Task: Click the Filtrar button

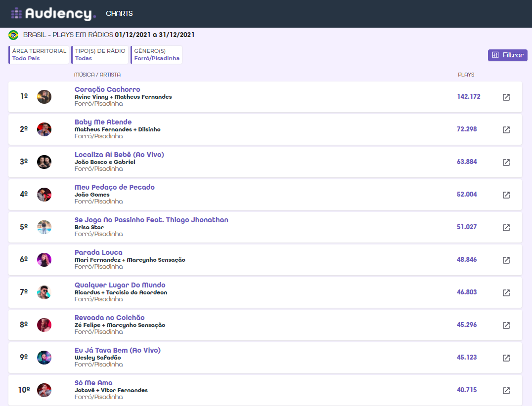Action: pos(508,55)
